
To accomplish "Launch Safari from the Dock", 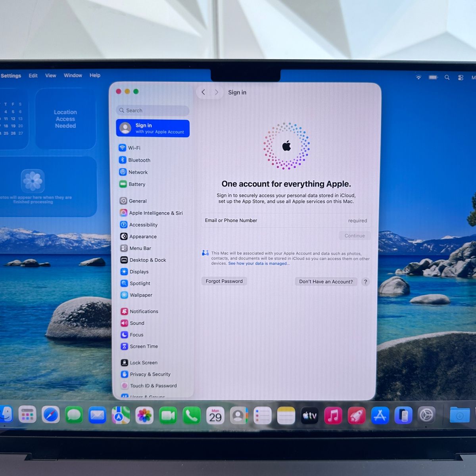I will [x=51, y=415].
